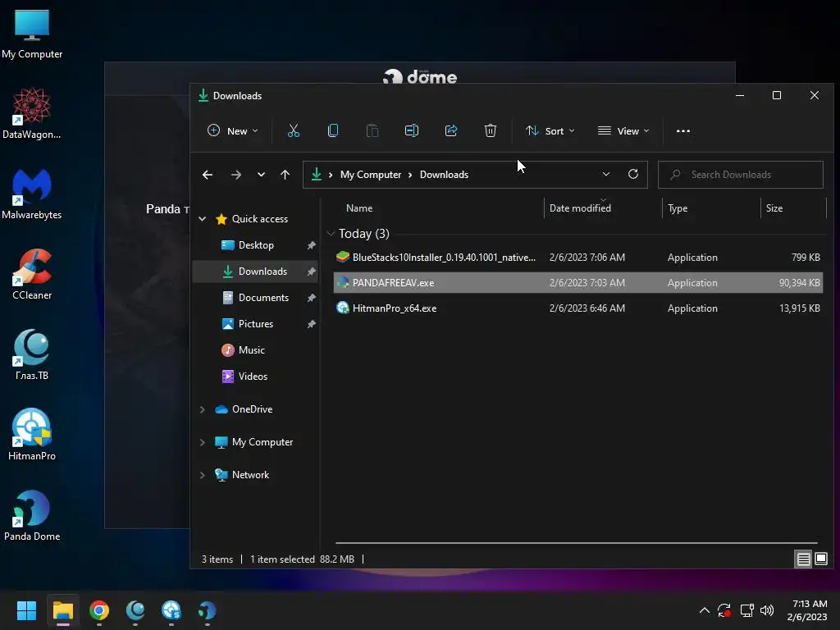Go back with the left arrow
This screenshot has height=630, width=840.
tap(208, 175)
